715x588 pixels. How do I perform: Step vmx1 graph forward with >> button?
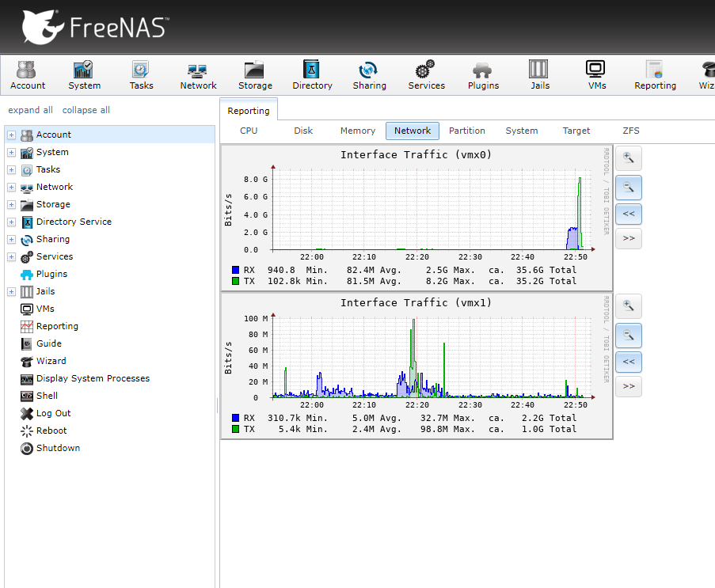[628, 386]
